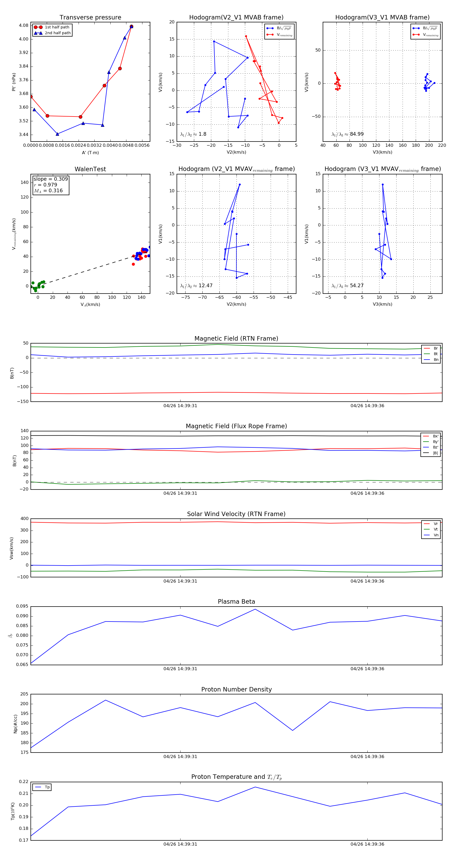
Task: Click 'Bt' legend entry in RTN magnetic plot
Action: coord(431,354)
